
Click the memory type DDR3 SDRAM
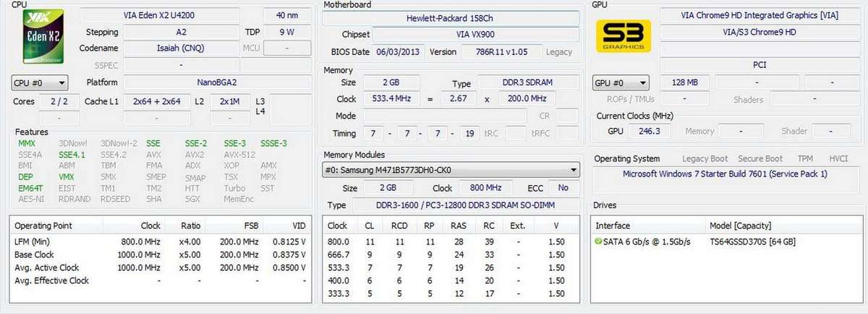pos(527,82)
